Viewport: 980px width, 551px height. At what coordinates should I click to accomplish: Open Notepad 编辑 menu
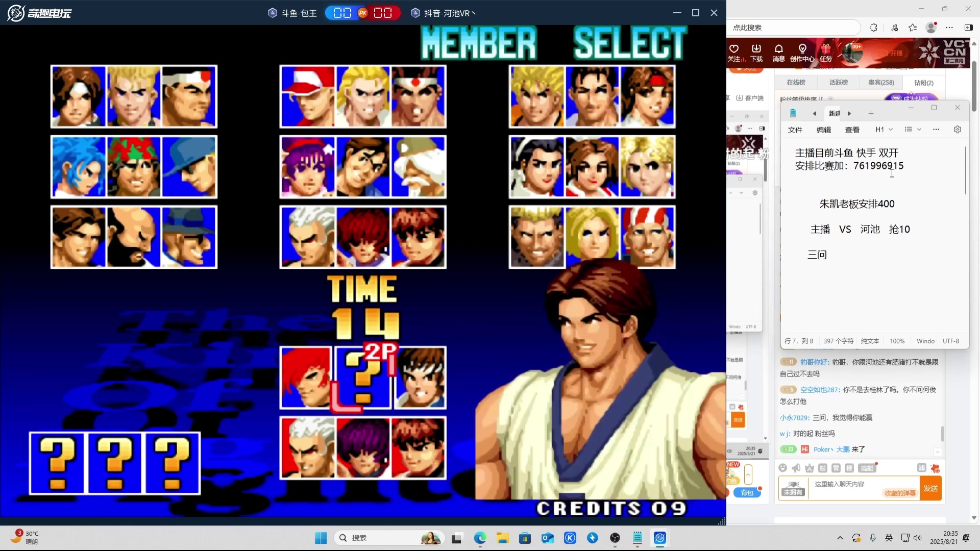tap(823, 130)
